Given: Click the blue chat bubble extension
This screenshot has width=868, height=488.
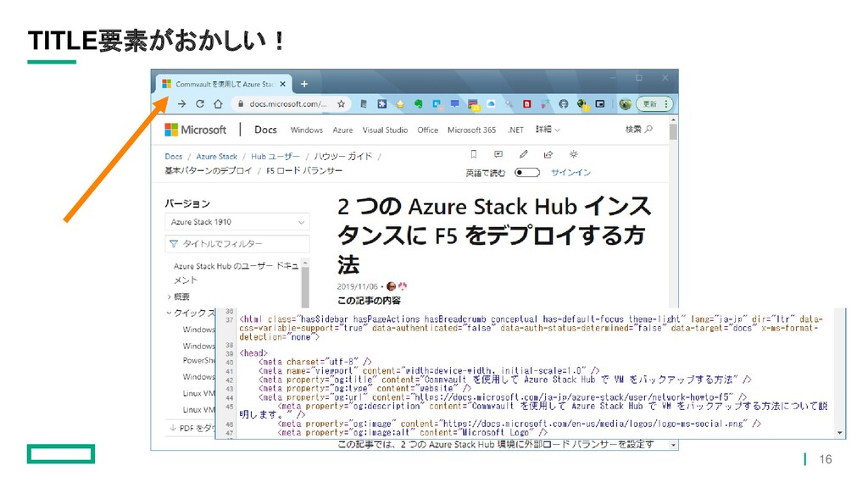Looking at the screenshot, I should coord(454,103).
